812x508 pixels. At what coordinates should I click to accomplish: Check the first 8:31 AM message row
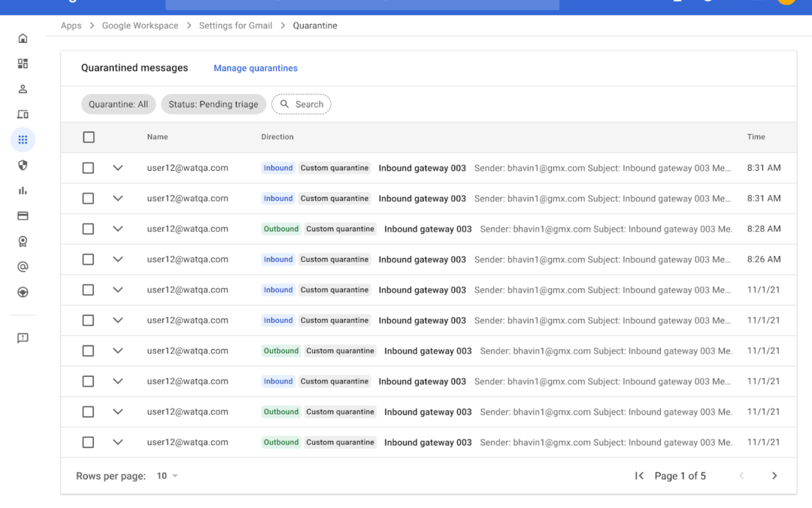point(88,168)
